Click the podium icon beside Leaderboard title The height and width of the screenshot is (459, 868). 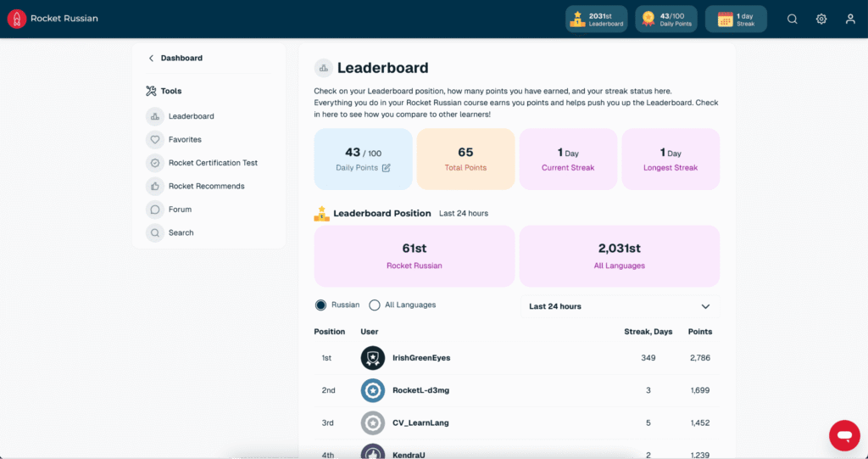coord(323,68)
